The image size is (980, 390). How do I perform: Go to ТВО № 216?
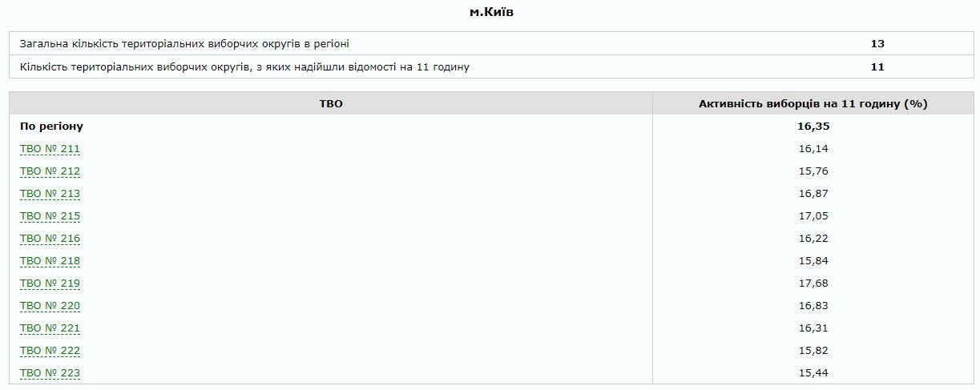(50, 239)
